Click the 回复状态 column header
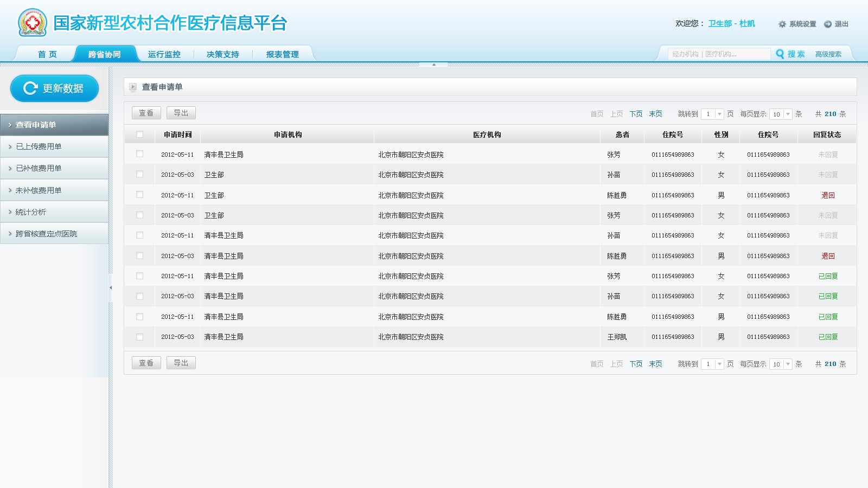 (827, 134)
